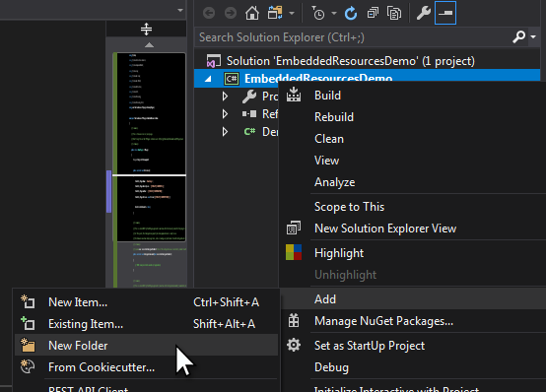Click the Existing Item icon

coord(28,323)
